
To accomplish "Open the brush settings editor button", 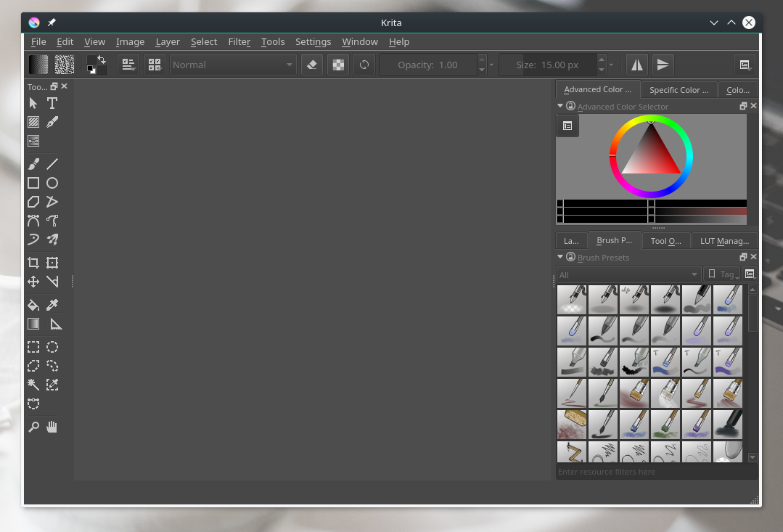I will (128, 65).
